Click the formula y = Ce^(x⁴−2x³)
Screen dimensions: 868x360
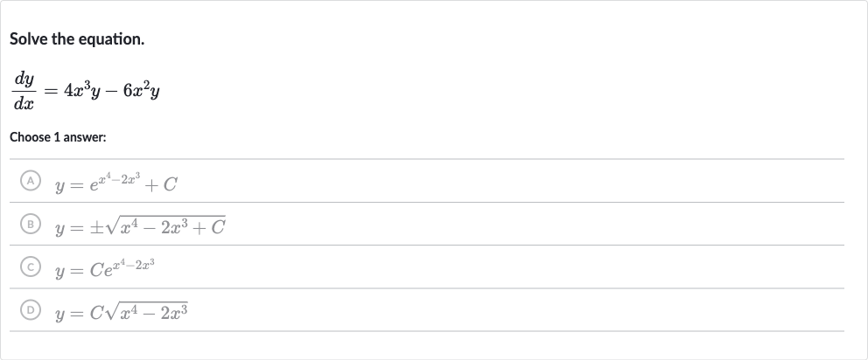(105, 268)
